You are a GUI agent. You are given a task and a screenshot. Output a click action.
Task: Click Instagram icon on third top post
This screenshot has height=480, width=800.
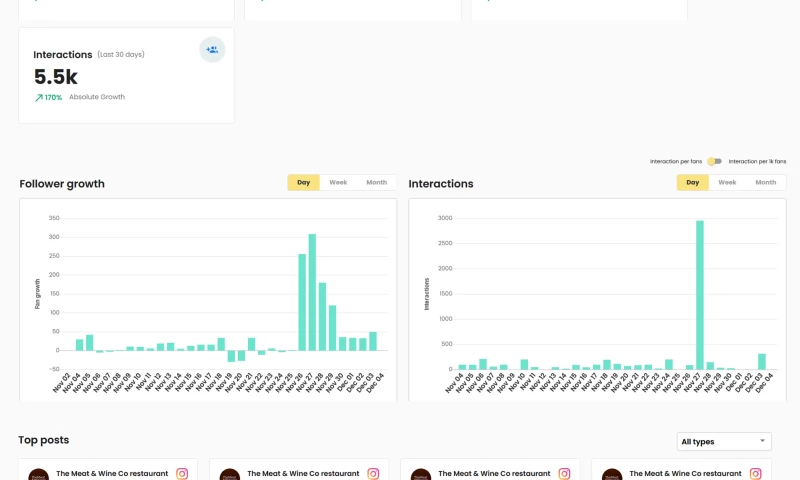point(564,474)
